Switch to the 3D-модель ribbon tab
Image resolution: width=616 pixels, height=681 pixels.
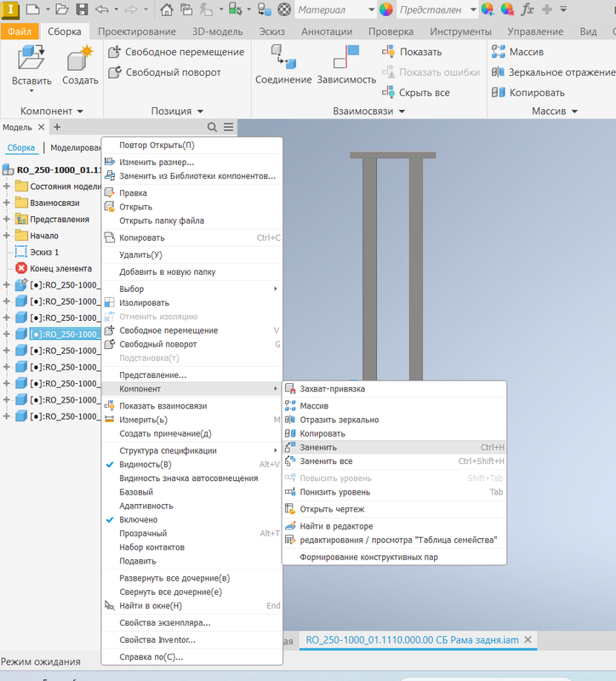tap(218, 31)
